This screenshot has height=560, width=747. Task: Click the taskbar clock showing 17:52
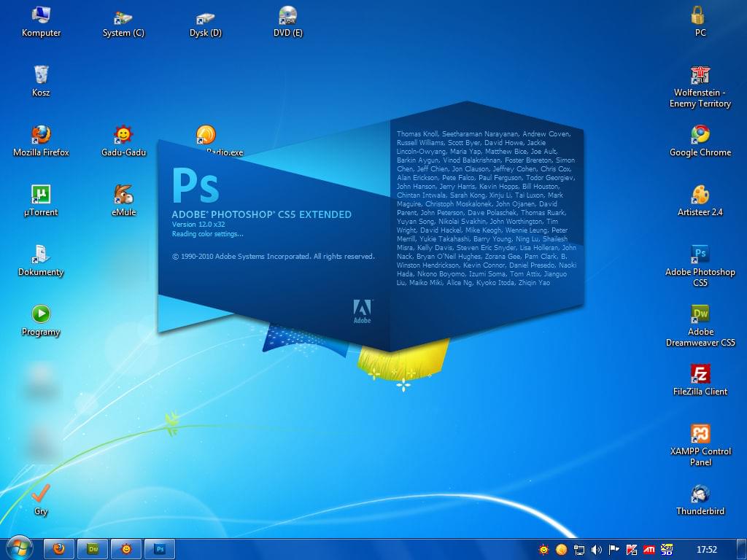tap(706, 550)
